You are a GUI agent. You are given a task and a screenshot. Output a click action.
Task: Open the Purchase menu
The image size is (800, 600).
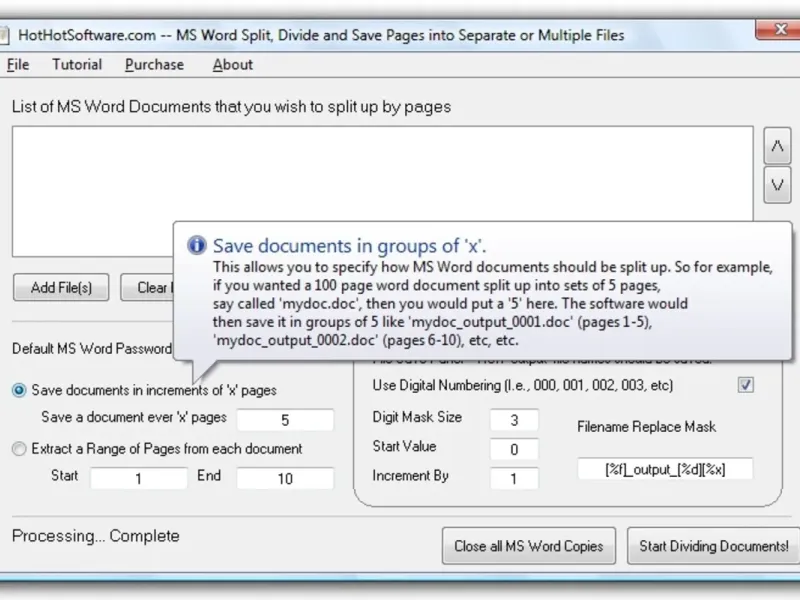155,65
